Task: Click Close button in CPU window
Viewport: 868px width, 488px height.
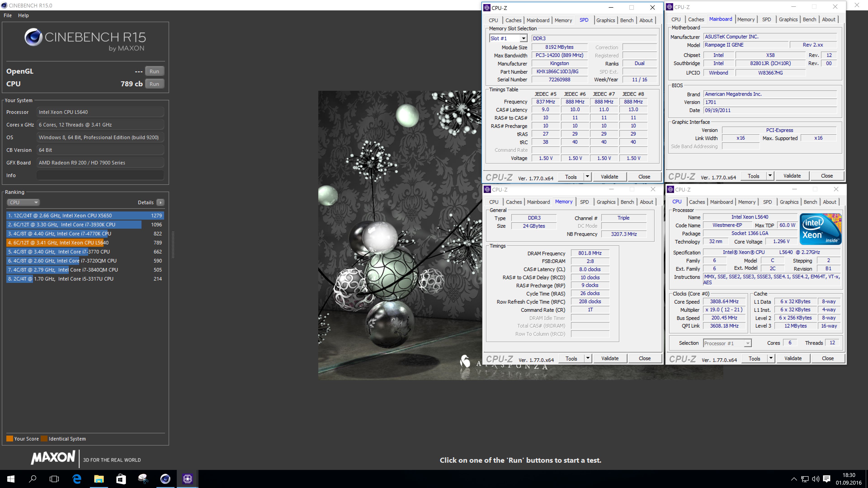Action: pyautogui.click(x=828, y=358)
